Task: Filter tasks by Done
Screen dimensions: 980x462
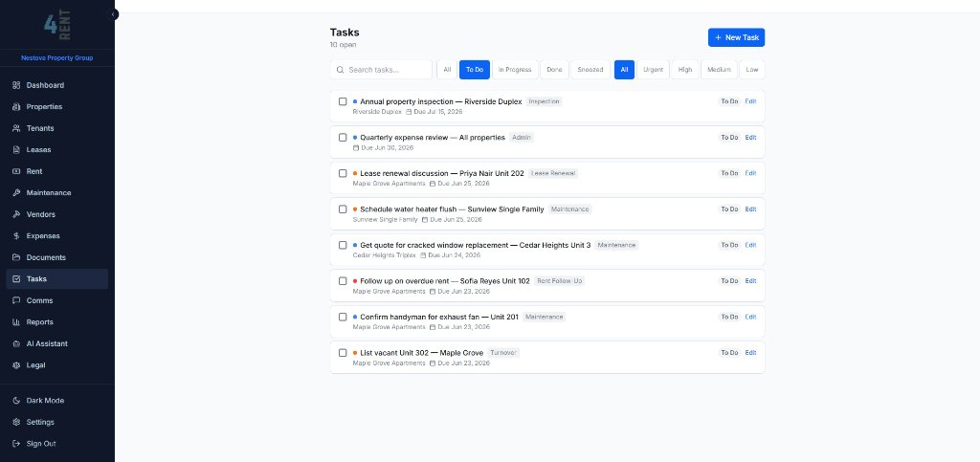Action: point(554,70)
